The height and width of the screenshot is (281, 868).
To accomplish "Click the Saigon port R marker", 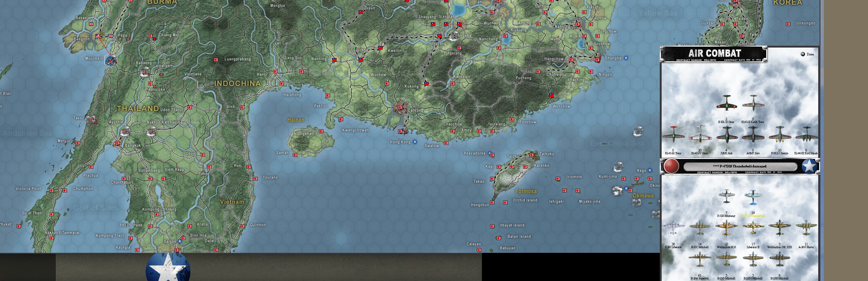I will pos(180,241).
